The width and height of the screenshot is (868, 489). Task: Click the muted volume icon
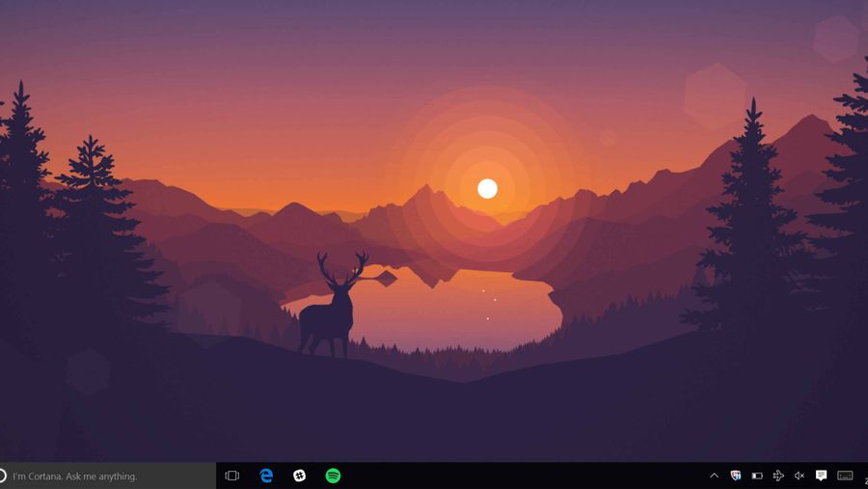(x=800, y=475)
